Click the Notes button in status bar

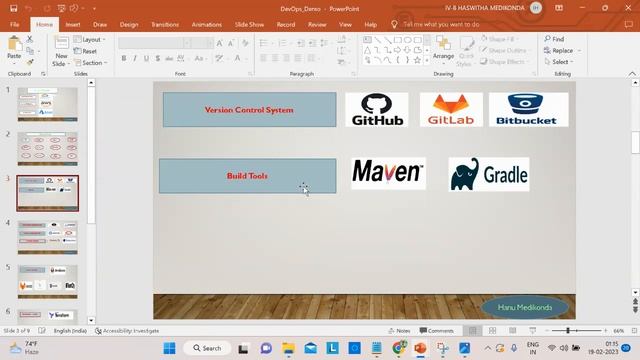tap(399, 331)
